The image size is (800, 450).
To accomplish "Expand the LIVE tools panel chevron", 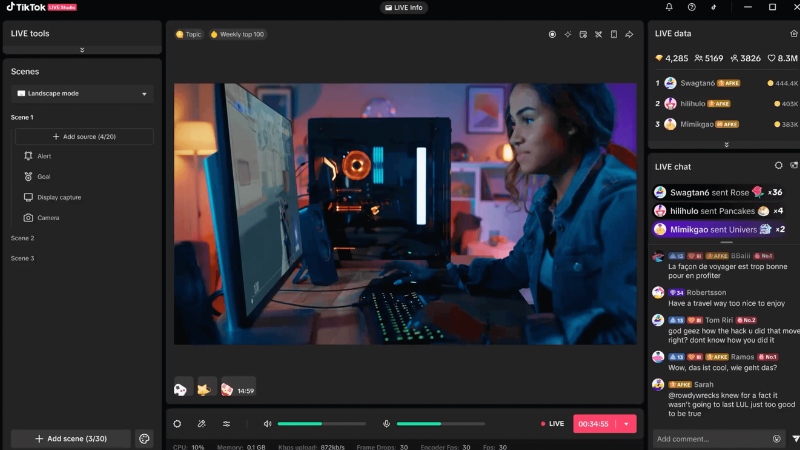I will pyautogui.click(x=82, y=50).
